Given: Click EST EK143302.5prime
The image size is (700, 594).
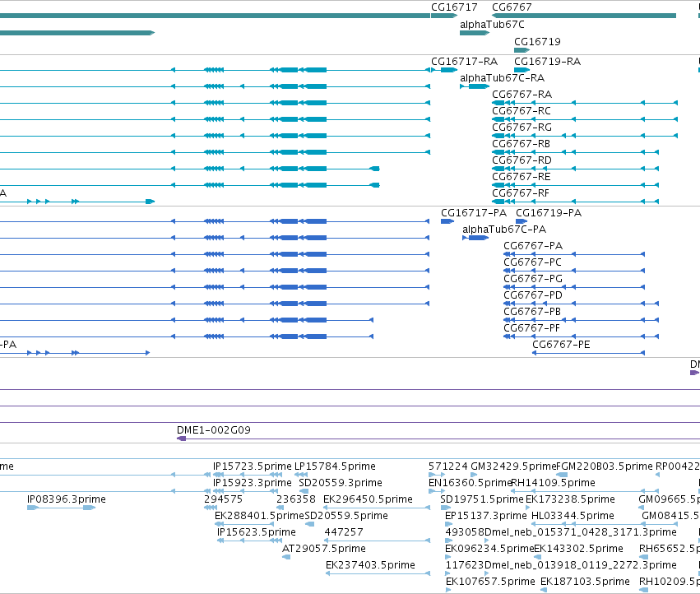Looking at the screenshot, I should pos(578,549).
